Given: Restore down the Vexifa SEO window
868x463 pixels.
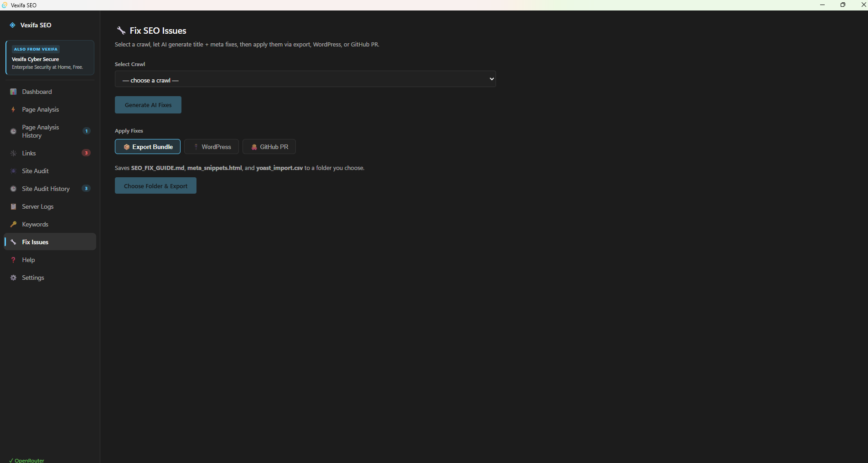Looking at the screenshot, I should pyautogui.click(x=843, y=5).
